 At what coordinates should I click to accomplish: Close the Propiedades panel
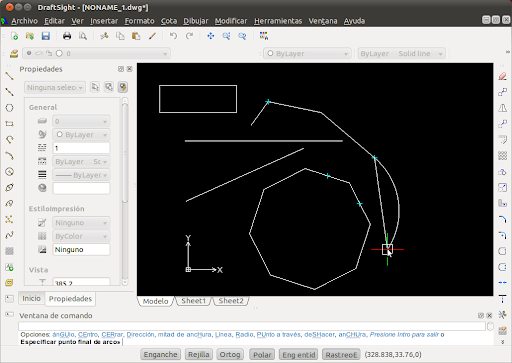click(x=130, y=69)
